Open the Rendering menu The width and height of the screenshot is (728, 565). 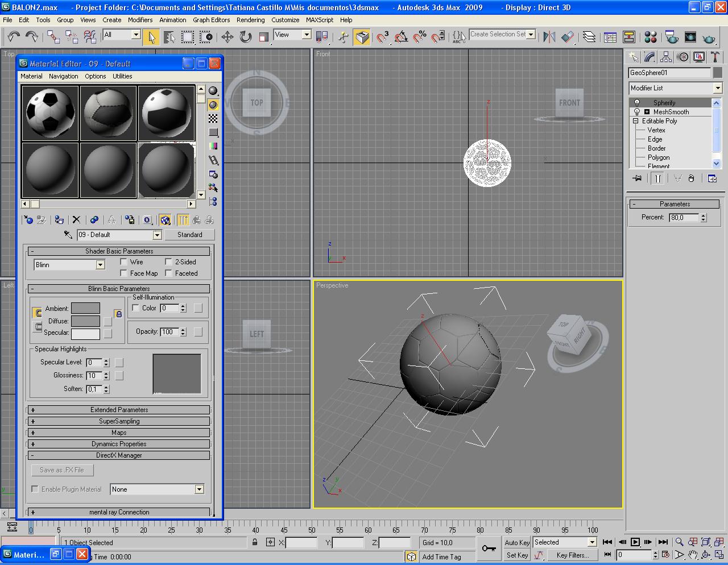coord(251,20)
